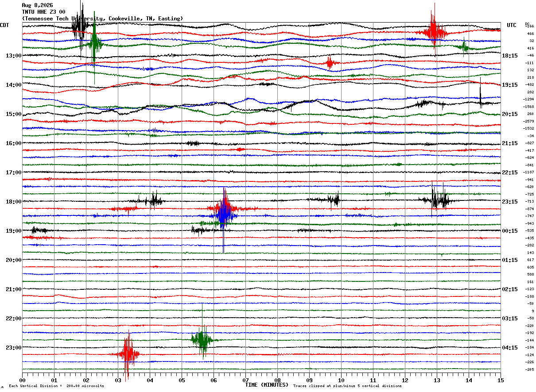This screenshot has width=536, height=392.
Task: Click the red seismic event near bottom
Action: [128, 354]
